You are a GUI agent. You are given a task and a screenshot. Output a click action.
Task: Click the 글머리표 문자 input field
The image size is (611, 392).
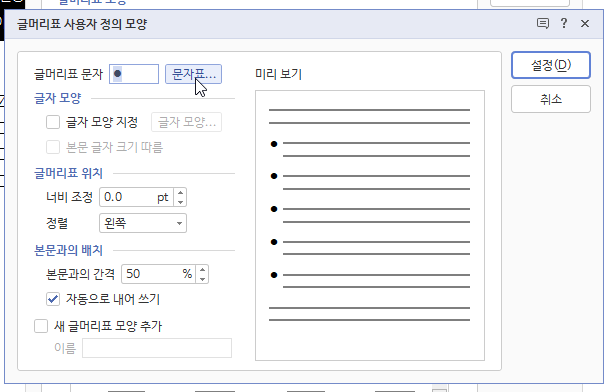[134, 74]
